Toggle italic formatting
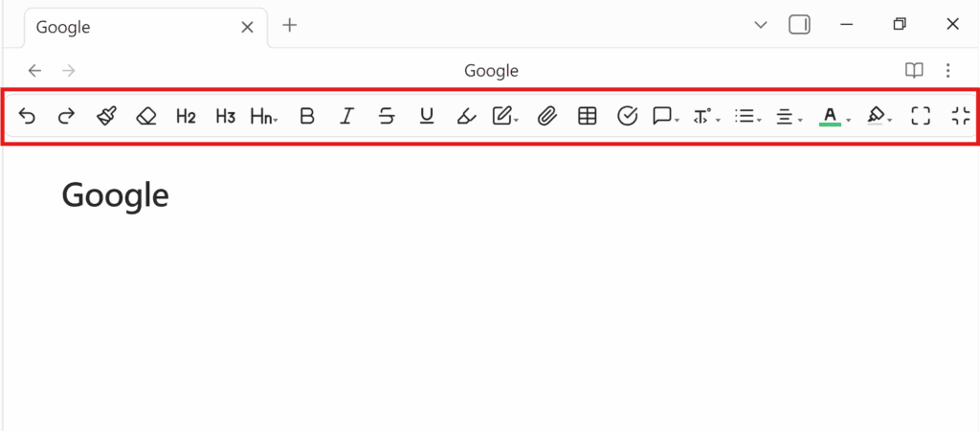Screen dimensions: 980x431 (346, 117)
